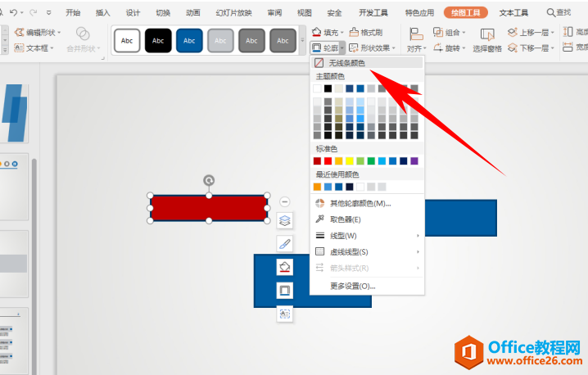Viewport: 588px width, 375px height.
Task: Click the shape fill bucket floating icon
Action: pos(284,267)
